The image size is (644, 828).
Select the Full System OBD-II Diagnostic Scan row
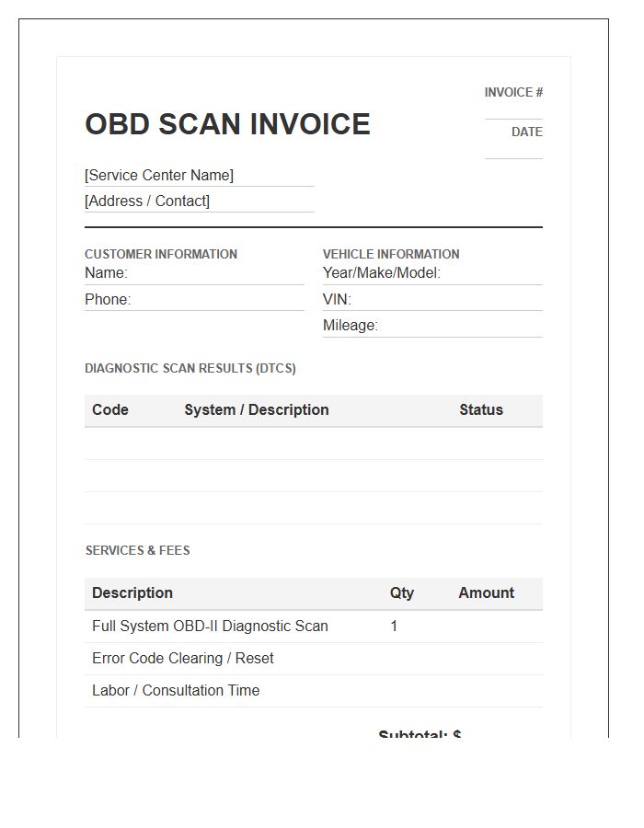pyautogui.click(x=314, y=627)
